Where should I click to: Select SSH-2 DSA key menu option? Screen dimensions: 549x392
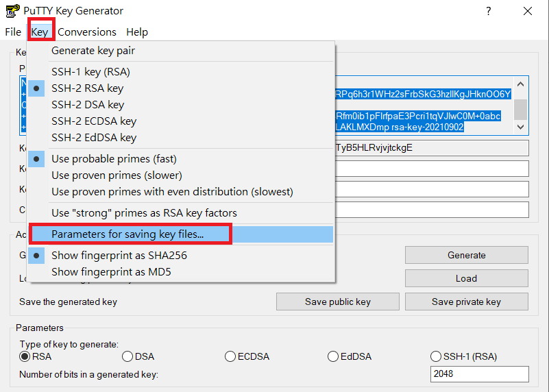[x=181, y=105]
